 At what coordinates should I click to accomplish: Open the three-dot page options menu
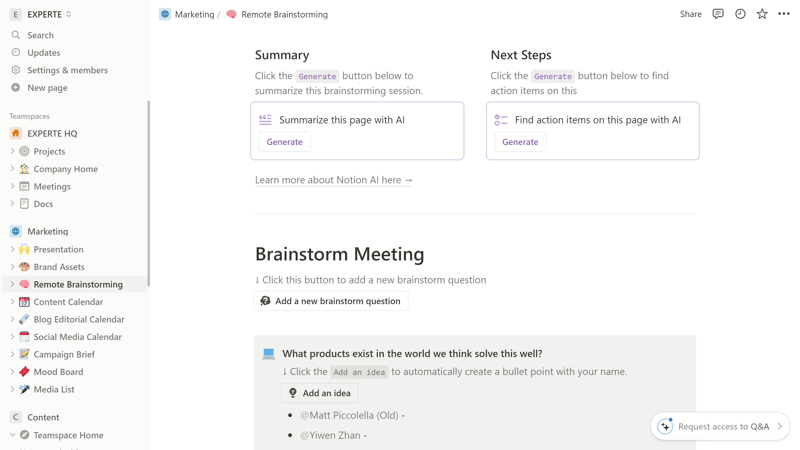(x=784, y=14)
